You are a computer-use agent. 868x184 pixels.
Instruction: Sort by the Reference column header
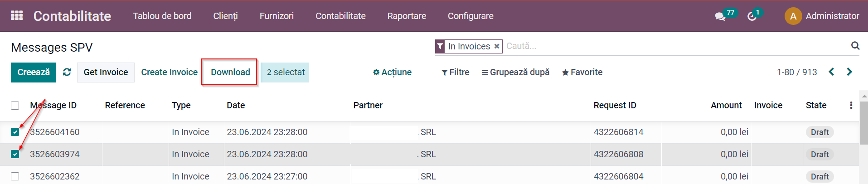[x=125, y=105]
